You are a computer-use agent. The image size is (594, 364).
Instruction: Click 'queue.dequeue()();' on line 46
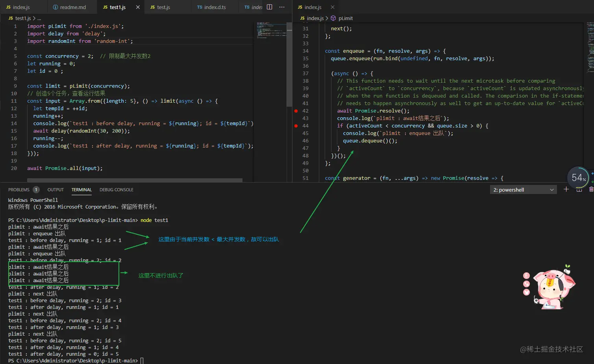point(370,141)
